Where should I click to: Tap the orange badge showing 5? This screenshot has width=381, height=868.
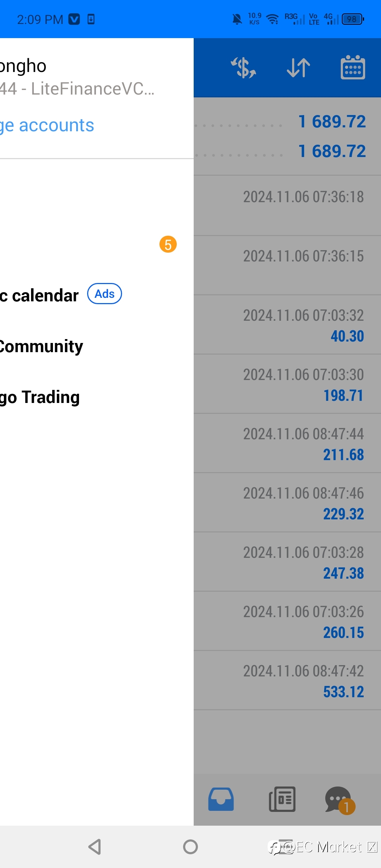[168, 245]
